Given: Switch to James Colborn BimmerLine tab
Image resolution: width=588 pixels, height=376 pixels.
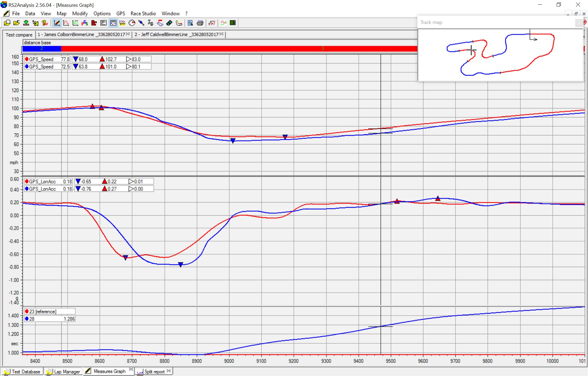Looking at the screenshot, I should tap(81, 35).
